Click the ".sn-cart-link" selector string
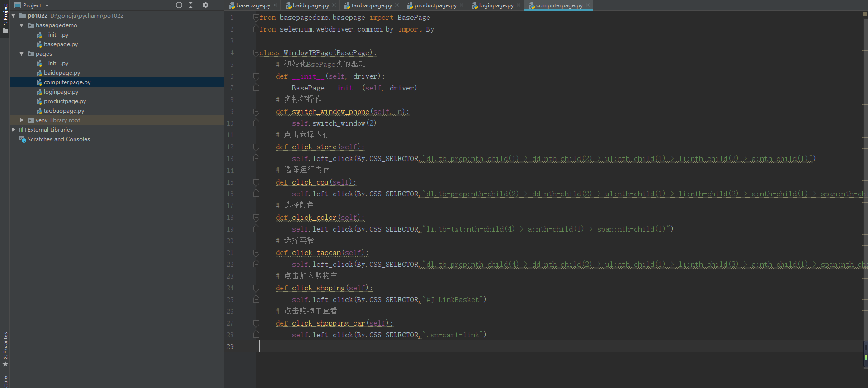 pos(453,335)
